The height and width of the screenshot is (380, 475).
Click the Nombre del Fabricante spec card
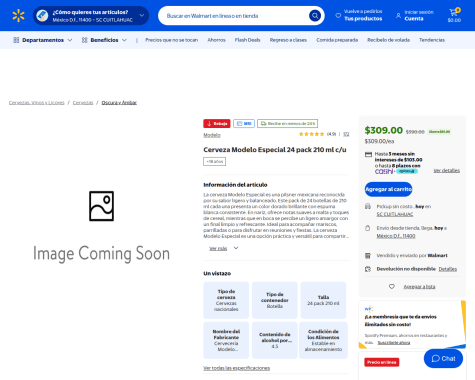[x=226, y=340]
